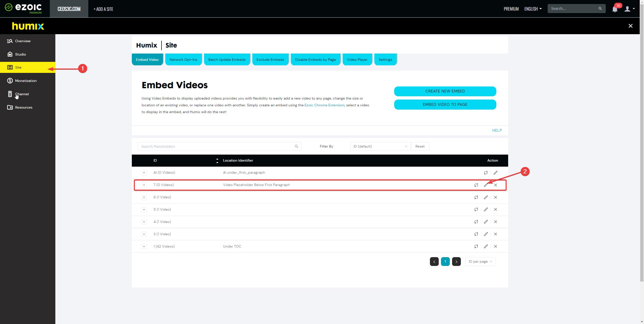Click CREATE NEW EMBED button
The width and height of the screenshot is (644, 324).
(x=445, y=91)
